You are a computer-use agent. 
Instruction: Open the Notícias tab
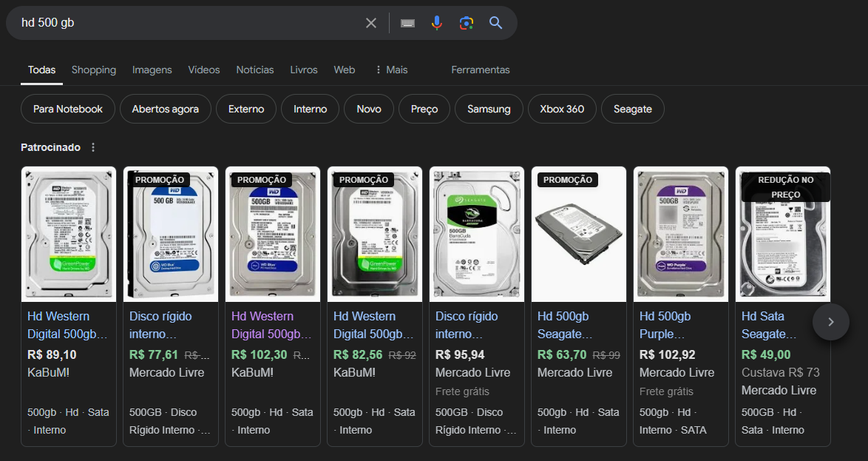click(x=254, y=70)
